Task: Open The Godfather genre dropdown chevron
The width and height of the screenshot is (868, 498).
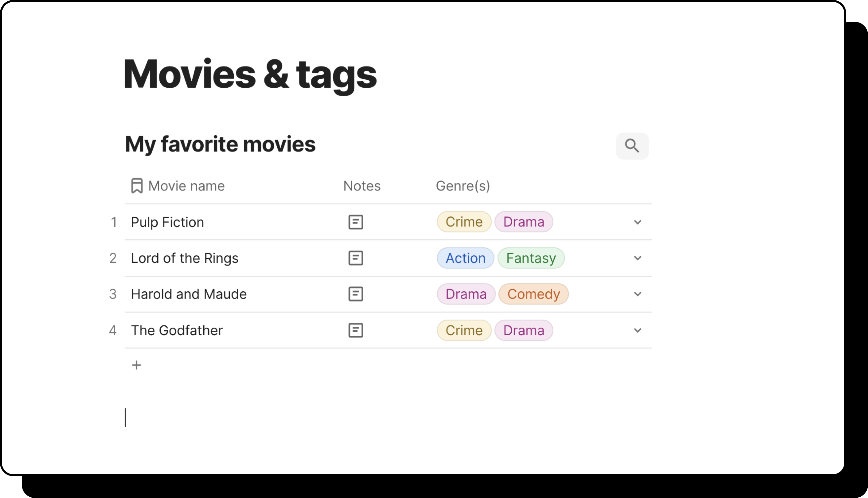Action: coord(637,330)
